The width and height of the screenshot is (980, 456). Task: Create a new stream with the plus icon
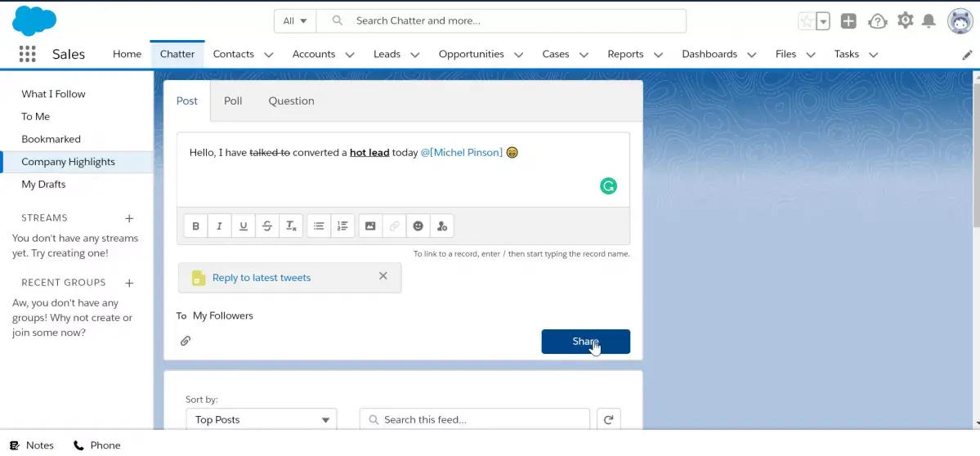pos(129,218)
